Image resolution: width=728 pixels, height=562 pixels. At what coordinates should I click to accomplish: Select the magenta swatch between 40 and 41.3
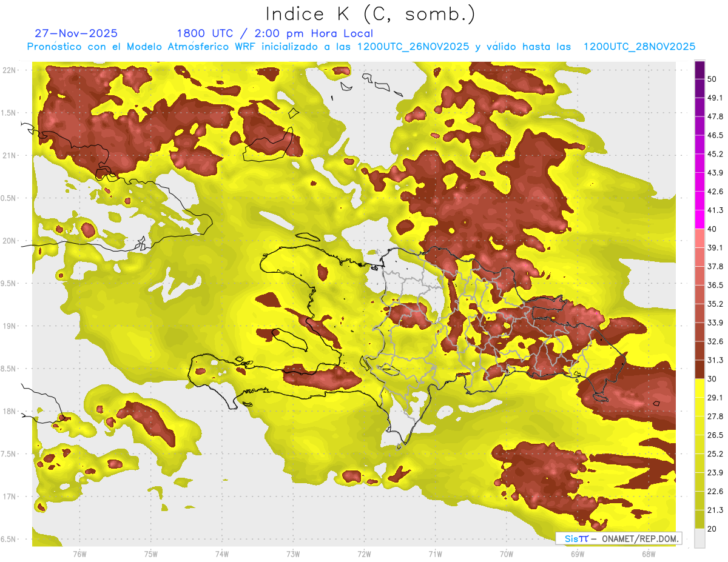pyautogui.click(x=699, y=219)
